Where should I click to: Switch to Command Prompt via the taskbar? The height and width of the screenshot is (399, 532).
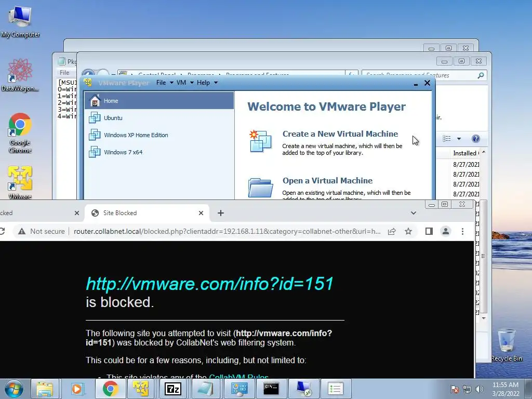(271, 389)
